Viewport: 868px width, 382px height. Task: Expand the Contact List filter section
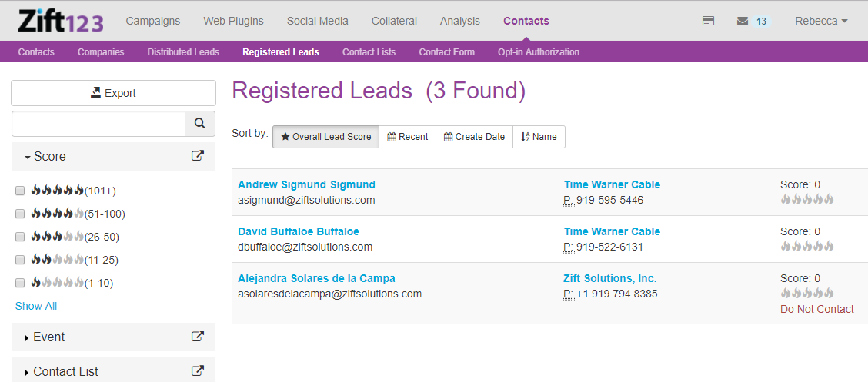point(62,371)
